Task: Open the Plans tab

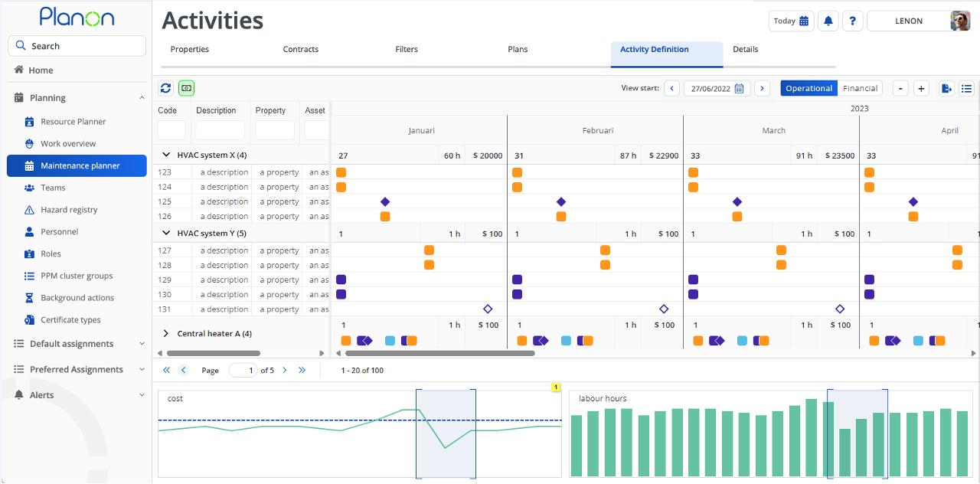Action: (x=518, y=49)
